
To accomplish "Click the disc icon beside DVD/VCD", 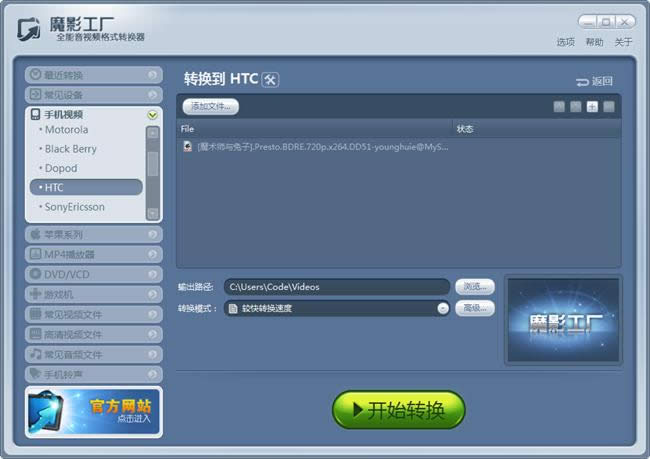I will coord(36,274).
